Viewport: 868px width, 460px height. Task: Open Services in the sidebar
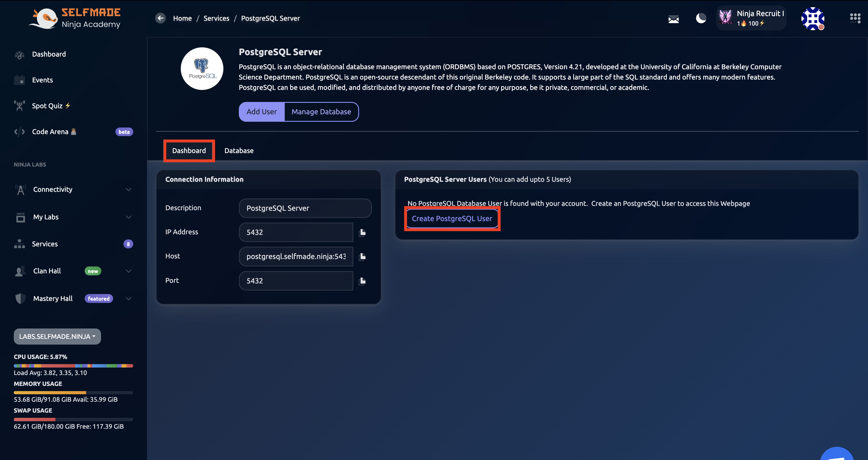point(45,244)
